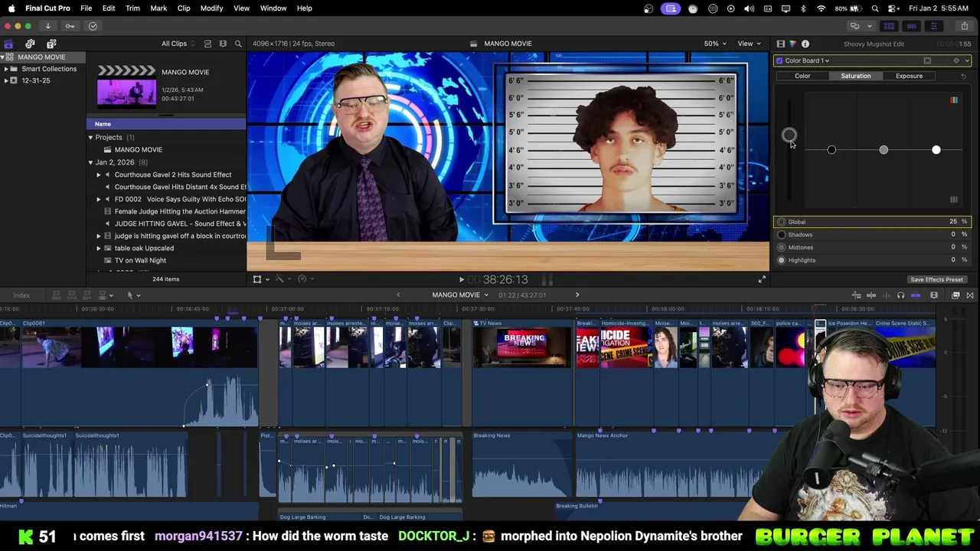Open the File menu

[x=87, y=8]
